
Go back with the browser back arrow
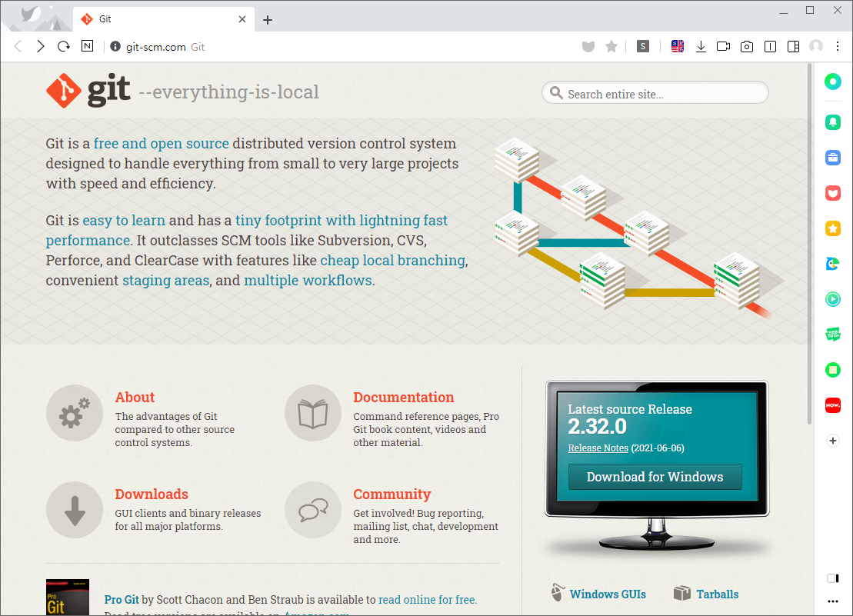click(18, 47)
